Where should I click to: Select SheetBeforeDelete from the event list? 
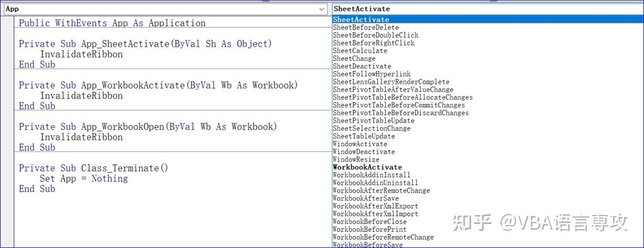point(366,27)
